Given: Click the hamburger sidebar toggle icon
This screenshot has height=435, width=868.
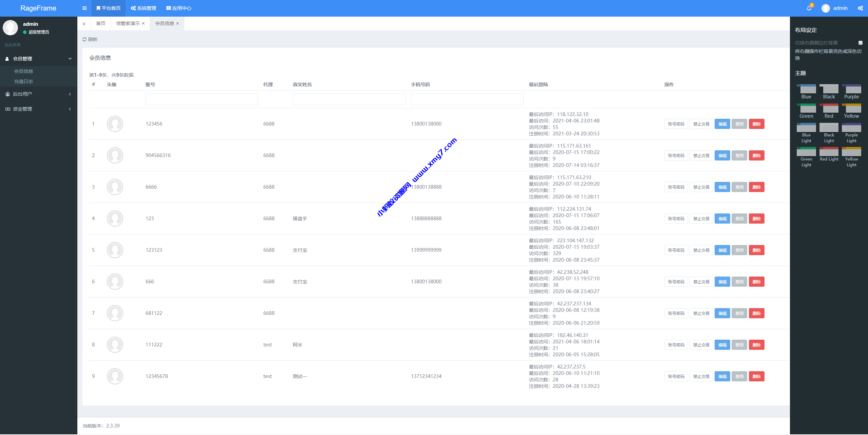Looking at the screenshot, I should (x=84, y=8).
